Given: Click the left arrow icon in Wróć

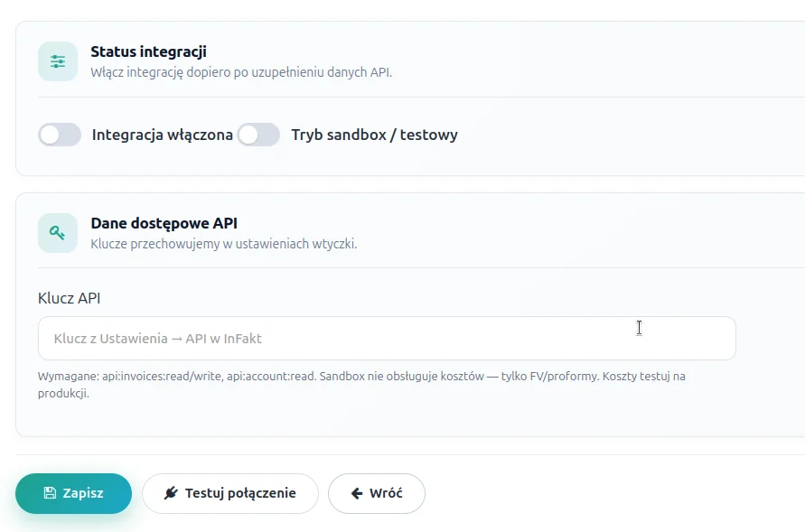Looking at the screenshot, I should [x=357, y=493].
